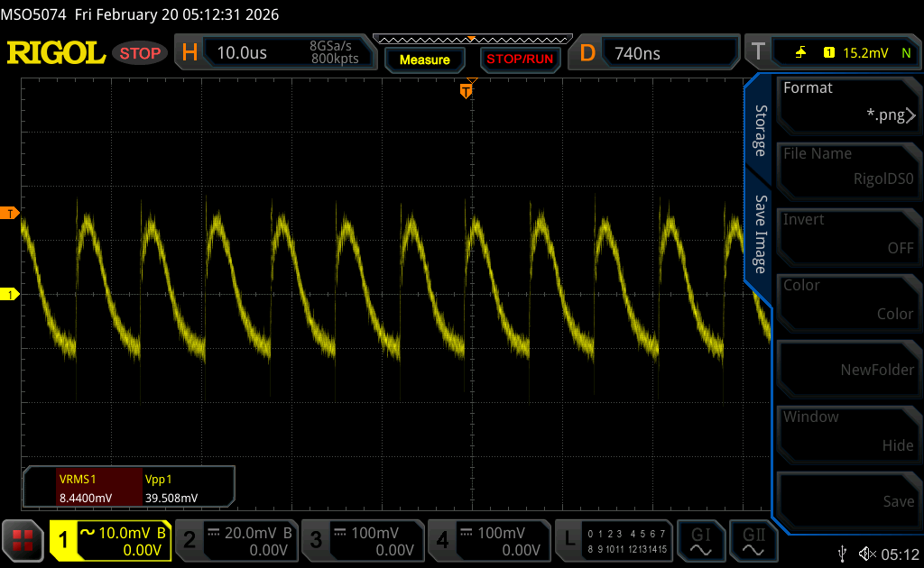Expand the Format *.png selector

click(x=846, y=102)
